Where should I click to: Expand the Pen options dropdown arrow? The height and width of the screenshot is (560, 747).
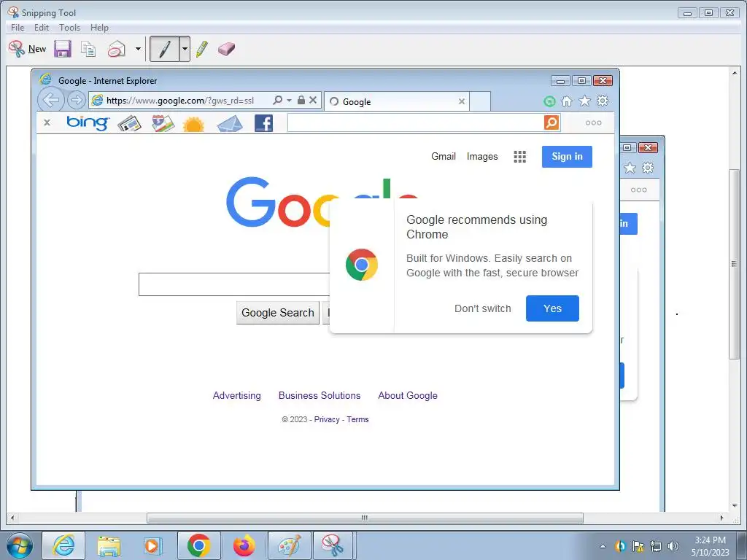185,49
